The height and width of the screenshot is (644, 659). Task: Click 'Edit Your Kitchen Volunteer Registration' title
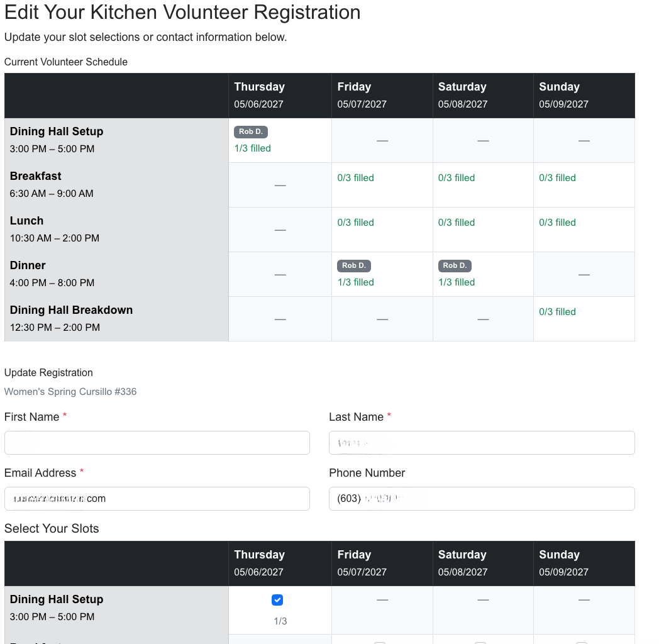pyautogui.click(x=182, y=12)
